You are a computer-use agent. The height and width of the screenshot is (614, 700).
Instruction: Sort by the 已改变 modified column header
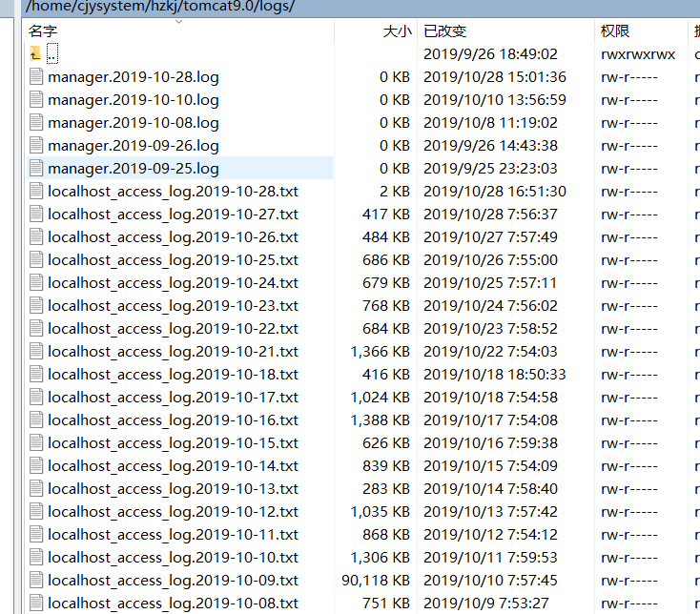point(443,31)
